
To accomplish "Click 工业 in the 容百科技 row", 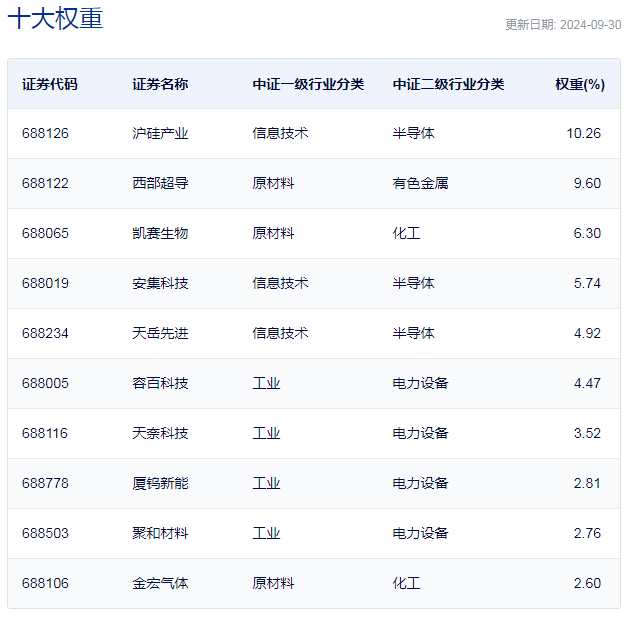I will coord(266,383).
